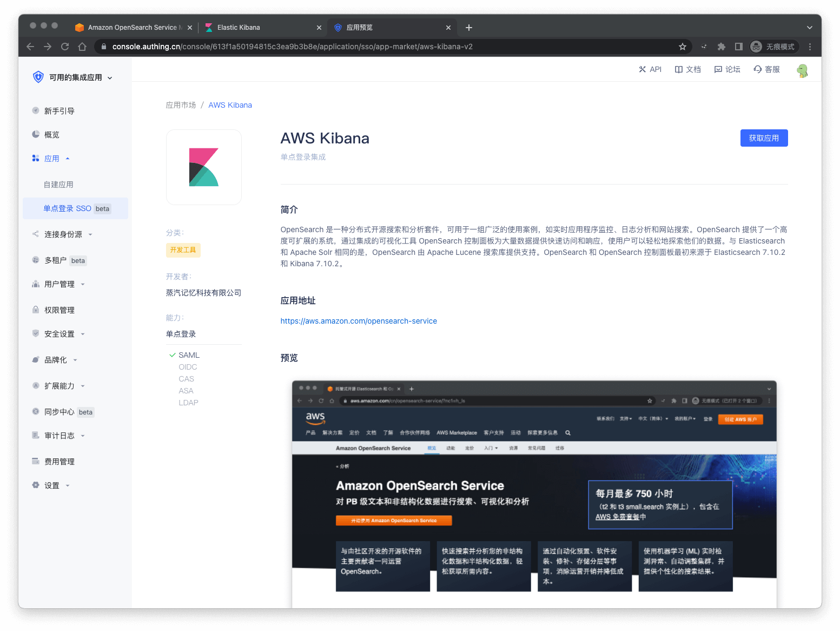Viewport: 840px width, 631px height.
Task: Open the opensearch-service application link
Action: point(359,320)
